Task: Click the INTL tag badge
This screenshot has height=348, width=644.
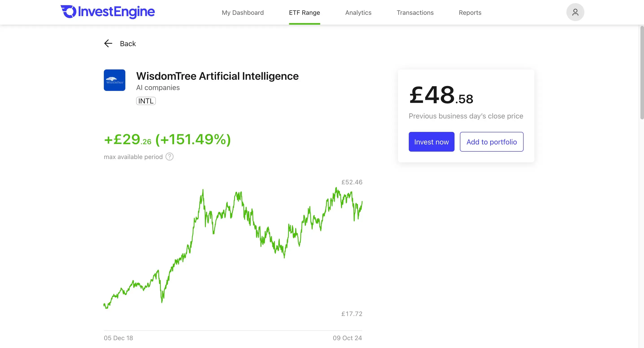Action: (146, 101)
